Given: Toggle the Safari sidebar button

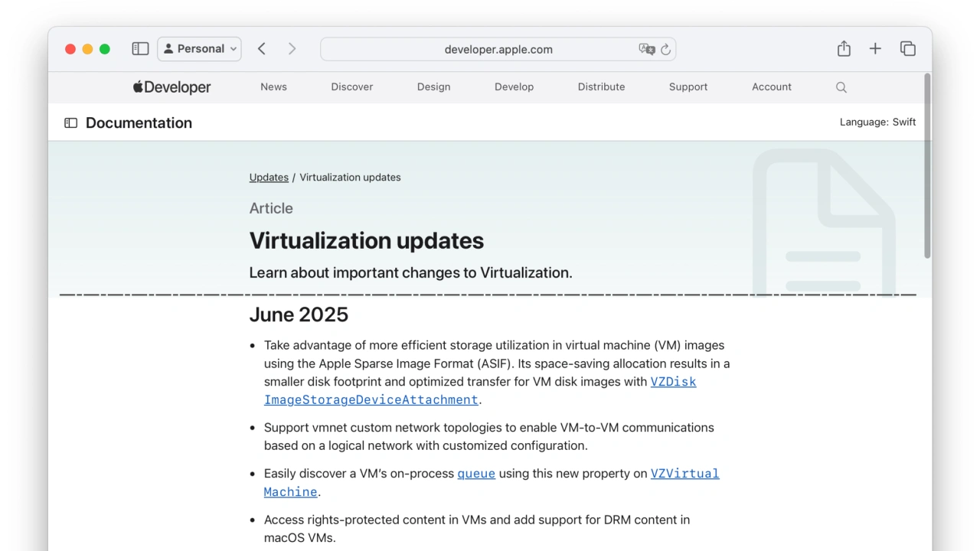Looking at the screenshot, I should pos(140,49).
